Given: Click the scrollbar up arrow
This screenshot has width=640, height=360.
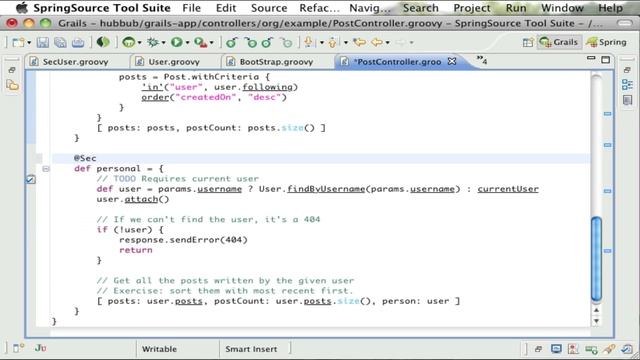Looking at the screenshot, I should pos(596,311).
